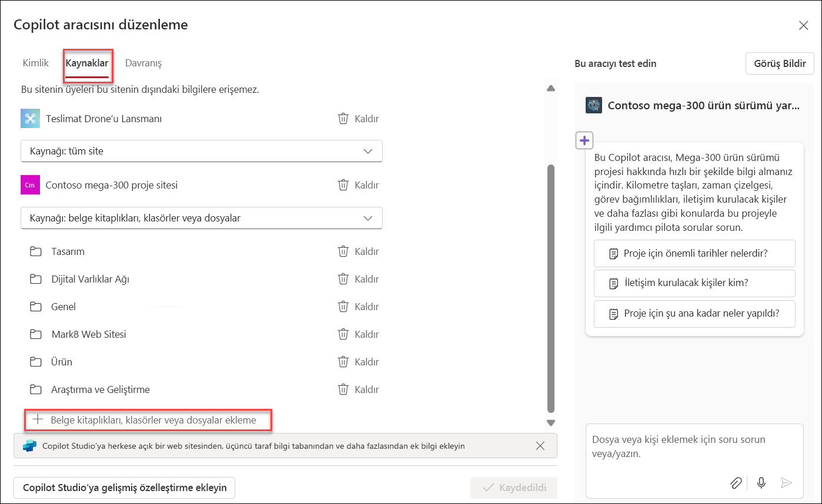Image resolution: width=822 pixels, height=504 pixels.
Task: Click 'Contoso mega-300 ürün sürümü' chat title
Action: click(x=703, y=106)
